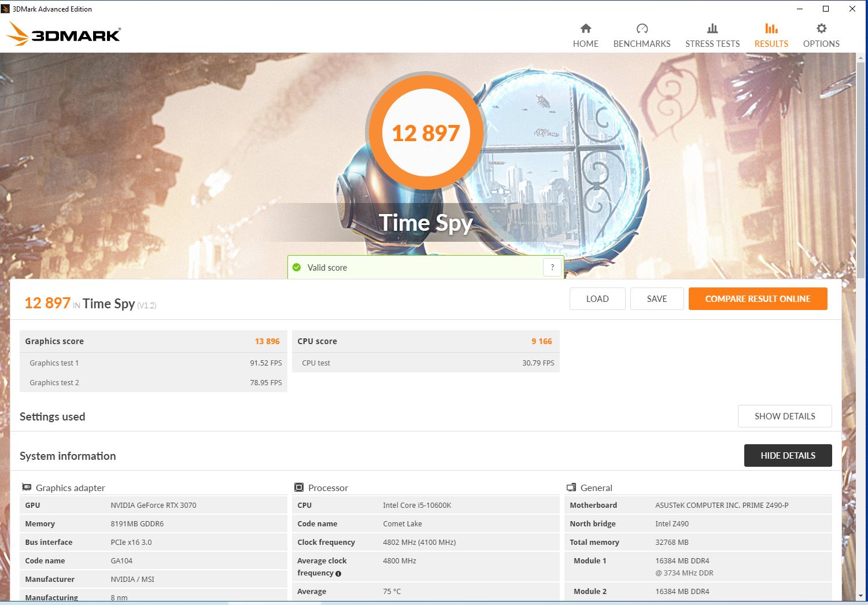Image resolution: width=868 pixels, height=605 pixels.
Task: Click the Graphics test 2 result 78.95 FPS
Action: (x=266, y=383)
